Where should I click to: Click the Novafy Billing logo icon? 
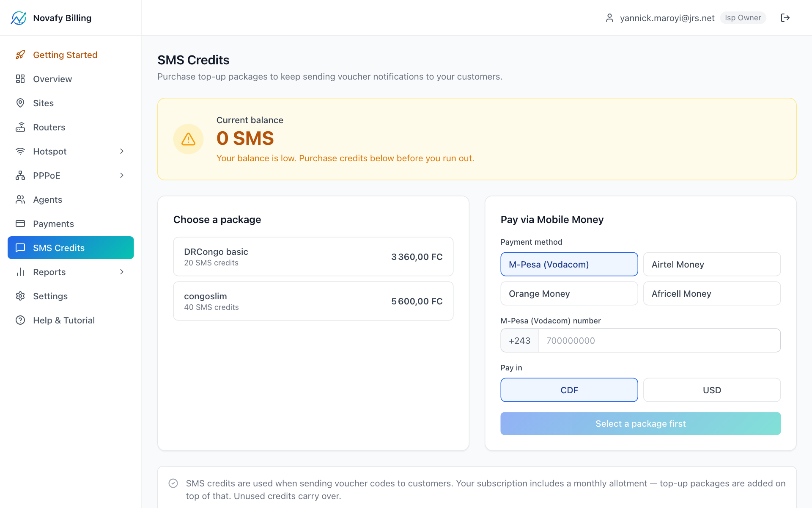click(x=19, y=18)
